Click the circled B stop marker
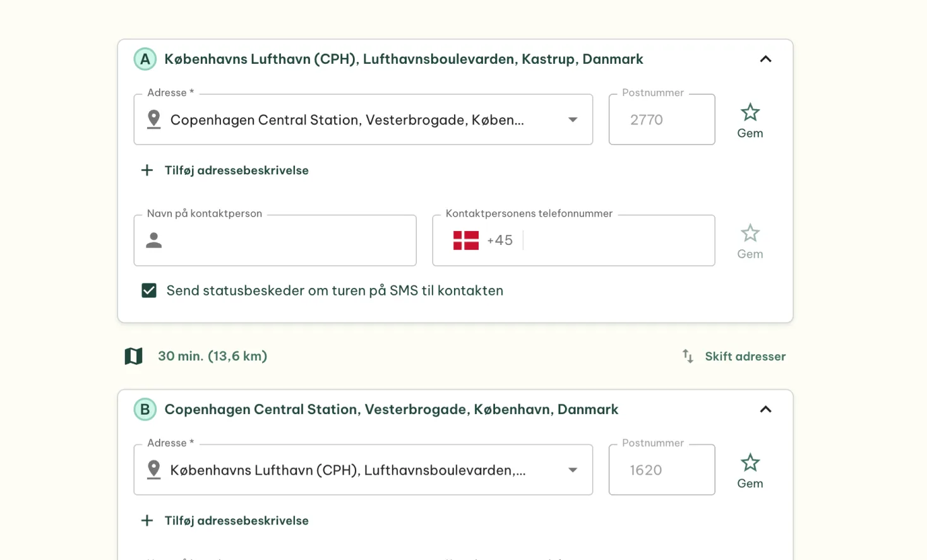This screenshot has height=560, width=927. [145, 409]
